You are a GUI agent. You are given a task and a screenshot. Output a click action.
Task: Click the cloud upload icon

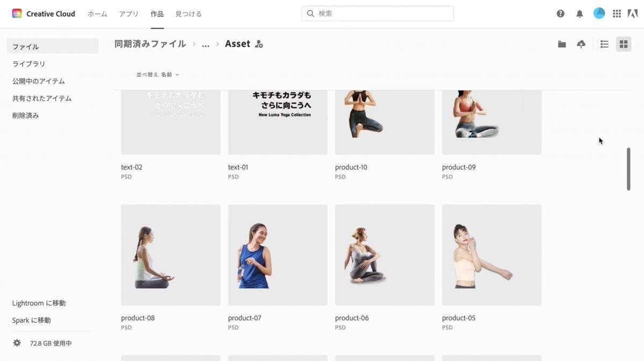click(581, 45)
